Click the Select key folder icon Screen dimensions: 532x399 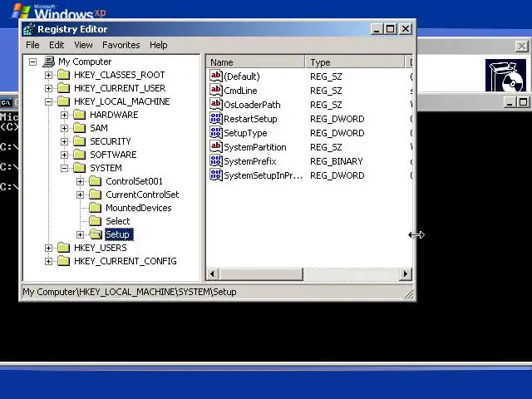(96, 221)
